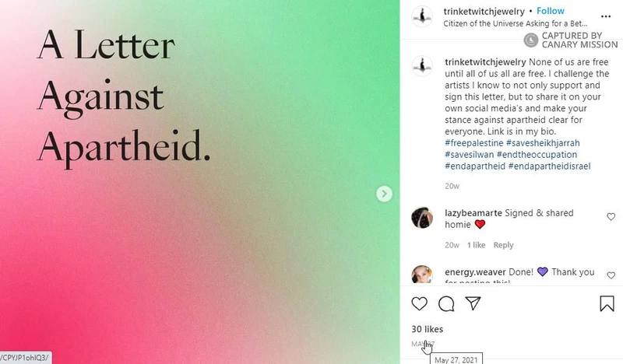Follow the trinketwitchjewelry account
Screen dimensions: 623x364
tap(551, 12)
